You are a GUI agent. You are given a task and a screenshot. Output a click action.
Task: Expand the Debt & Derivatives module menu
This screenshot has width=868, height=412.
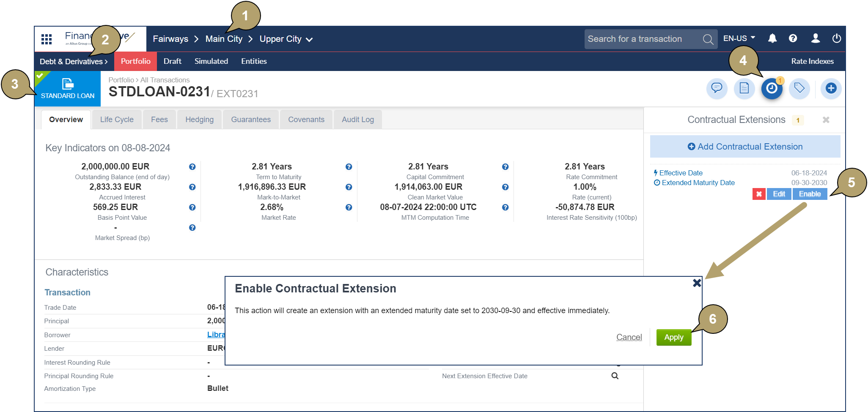[74, 62]
